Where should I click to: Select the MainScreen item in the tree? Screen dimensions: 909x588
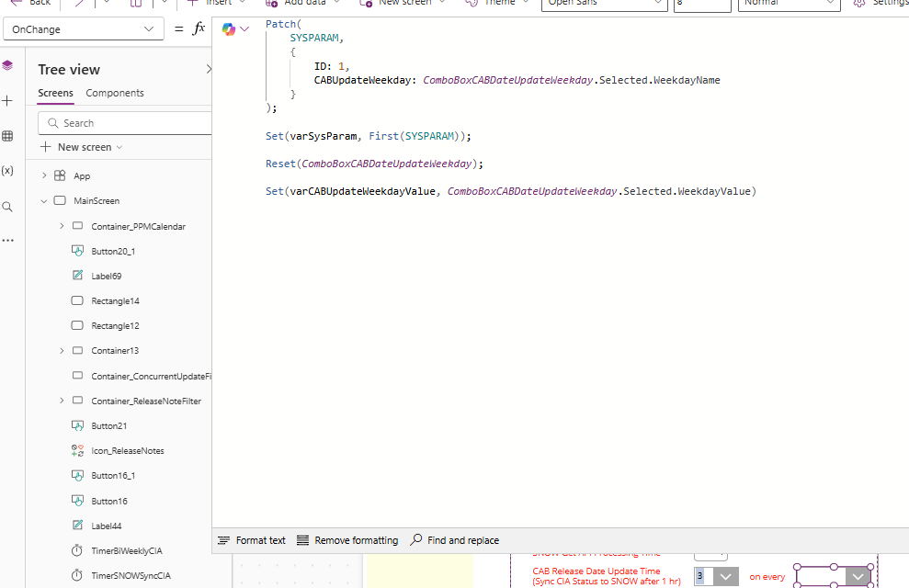tap(97, 201)
